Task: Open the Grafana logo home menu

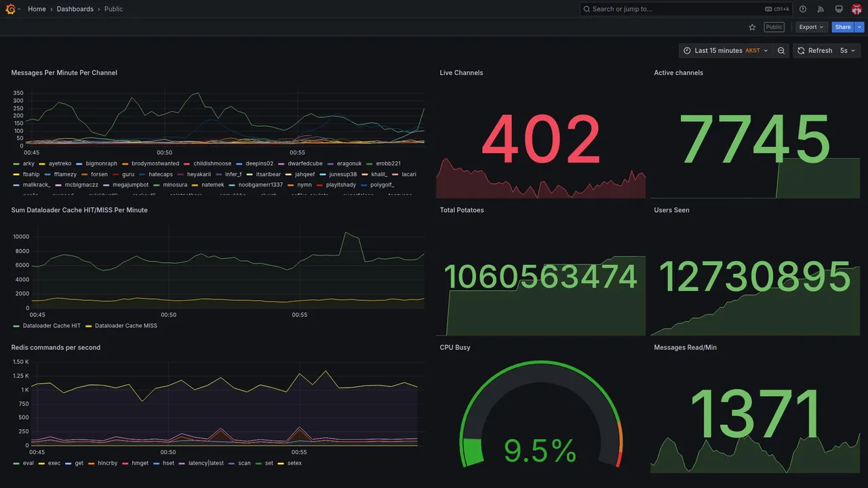Action: coord(10,9)
